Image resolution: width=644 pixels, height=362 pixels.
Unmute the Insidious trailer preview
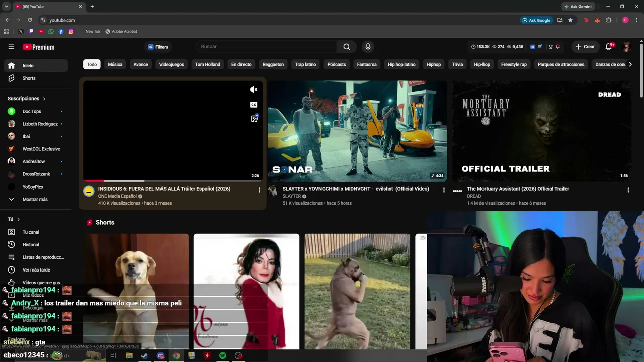pos(254,89)
